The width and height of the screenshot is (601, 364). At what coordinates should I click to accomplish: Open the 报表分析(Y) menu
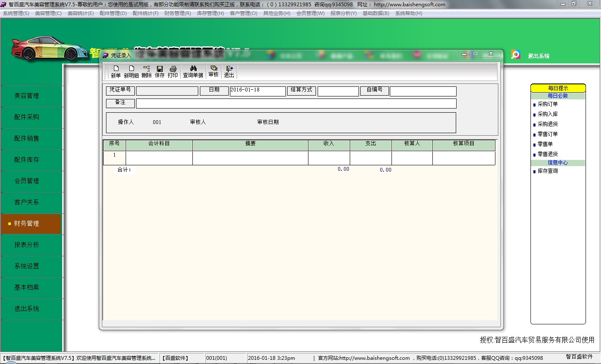pos(343,13)
